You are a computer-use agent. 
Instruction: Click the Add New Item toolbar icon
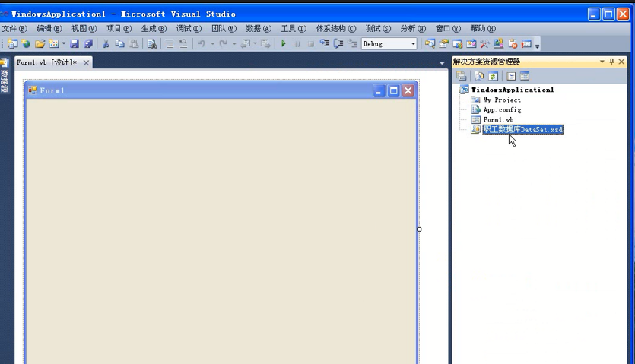54,44
